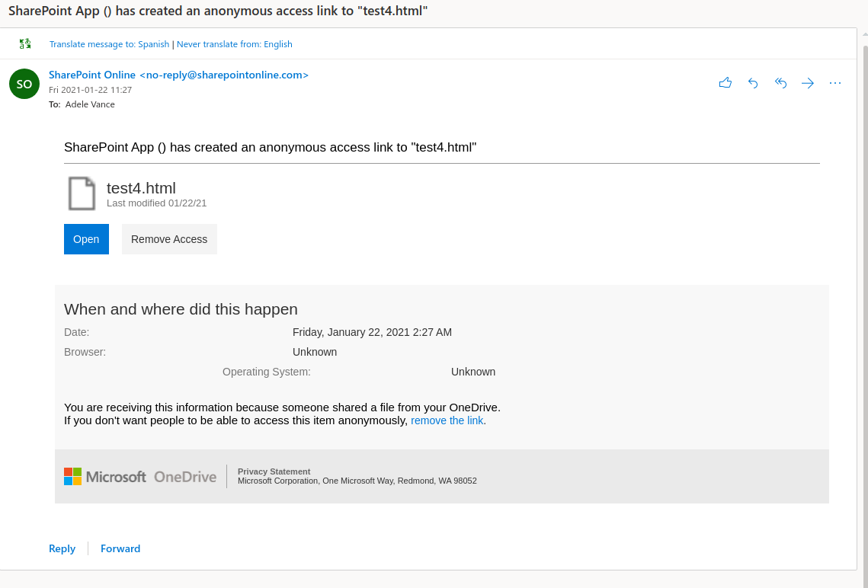Click the blue Open button

point(86,239)
